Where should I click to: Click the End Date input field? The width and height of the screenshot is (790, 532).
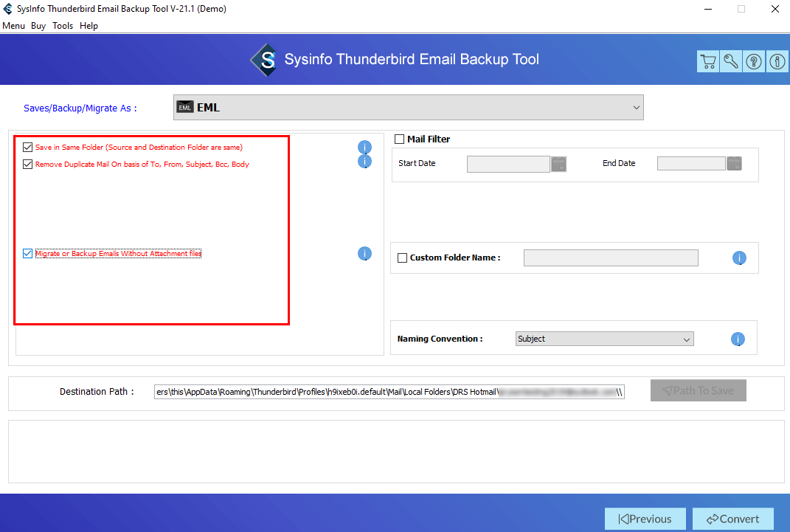point(691,163)
